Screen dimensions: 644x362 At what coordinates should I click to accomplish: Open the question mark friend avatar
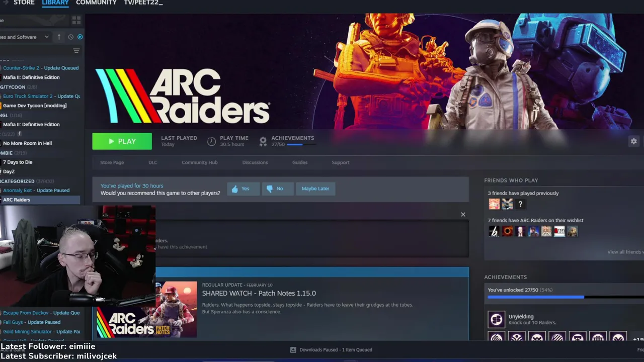point(520,204)
